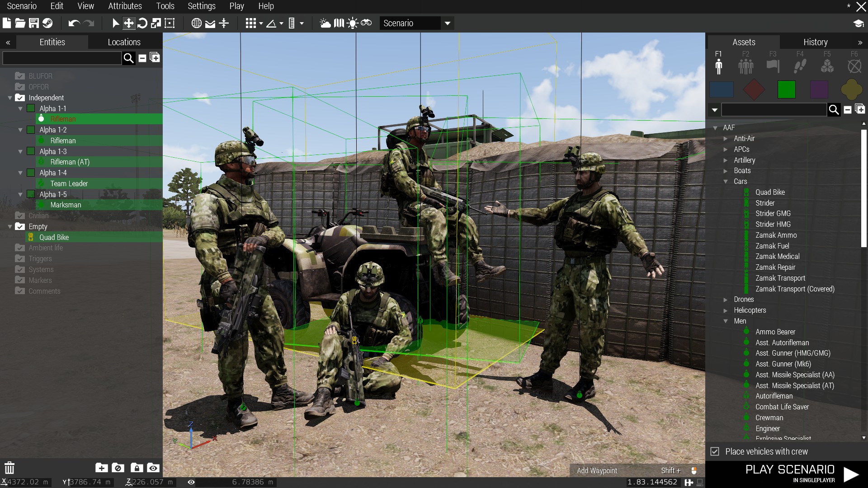Select the Rotation widget tool
The image size is (868, 488).
[x=142, y=23]
